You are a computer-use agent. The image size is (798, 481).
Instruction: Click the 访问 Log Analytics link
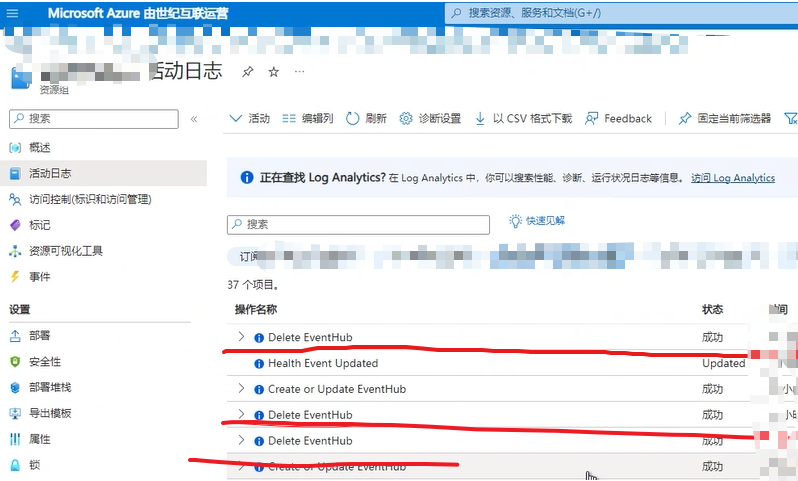click(x=732, y=178)
